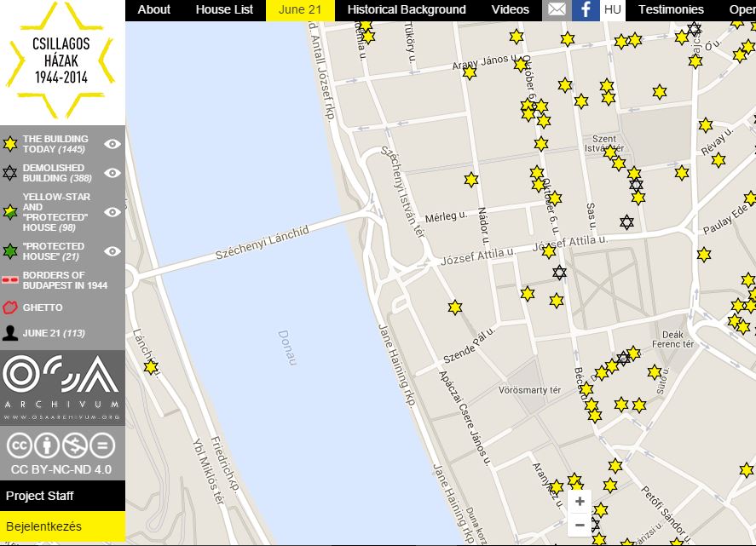Click the star marker on Apáczai Csere János street

coord(455,307)
